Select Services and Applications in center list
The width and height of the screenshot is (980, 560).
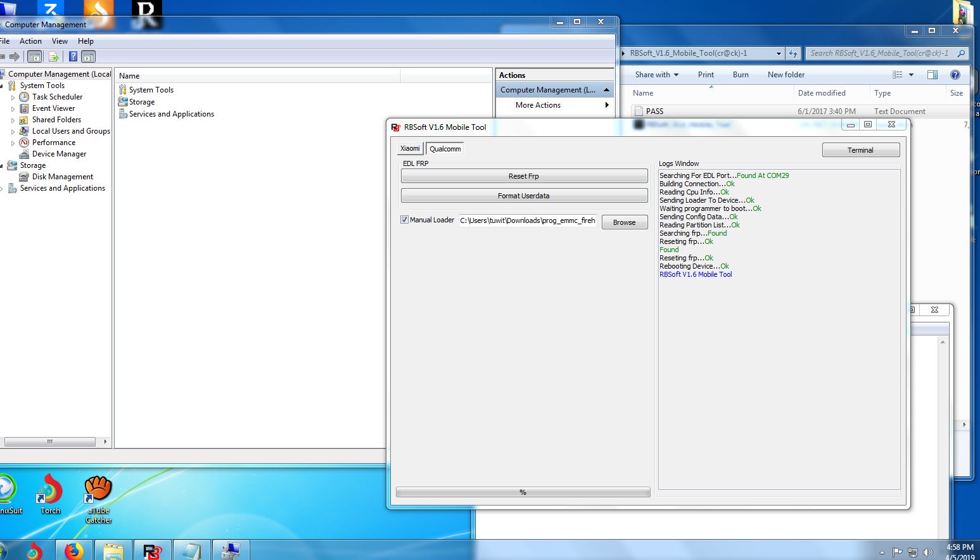171,114
